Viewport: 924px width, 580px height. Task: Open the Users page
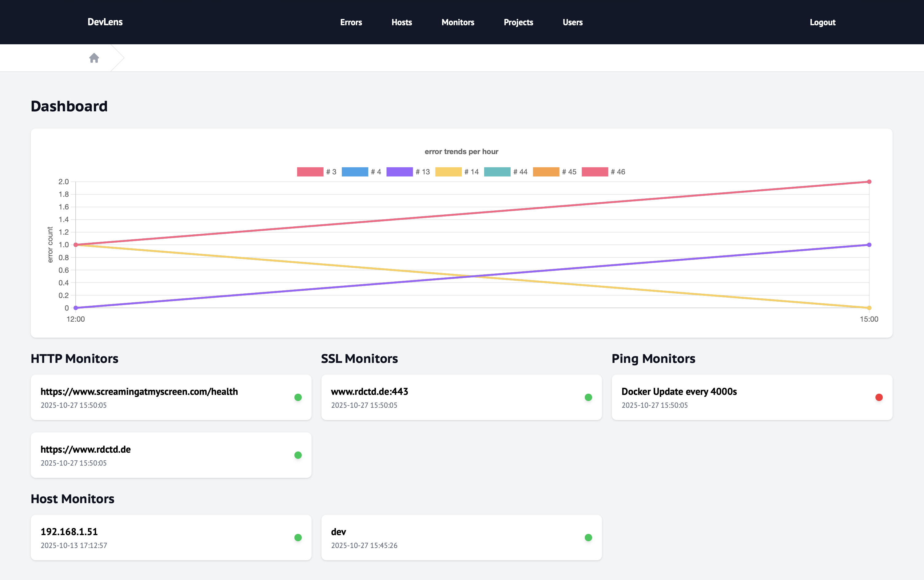pyautogui.click(x=572, y=22)
